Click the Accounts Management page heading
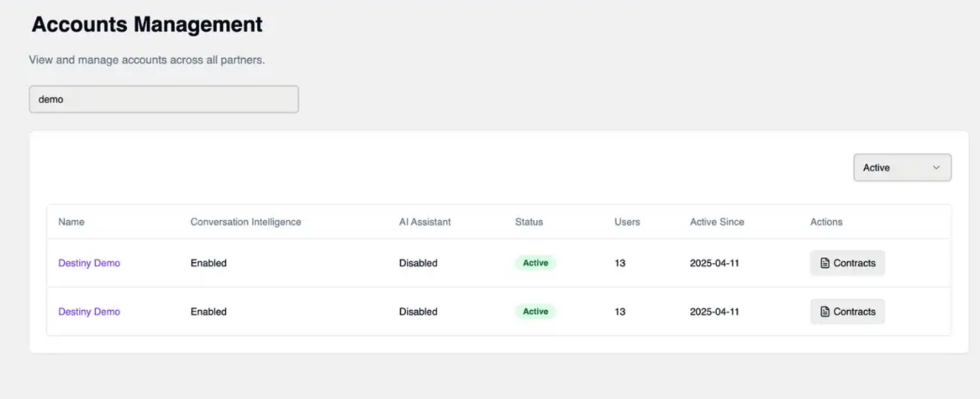Image resolution: width=980 pixels, height=399 pixels. (x=147, y=24)
